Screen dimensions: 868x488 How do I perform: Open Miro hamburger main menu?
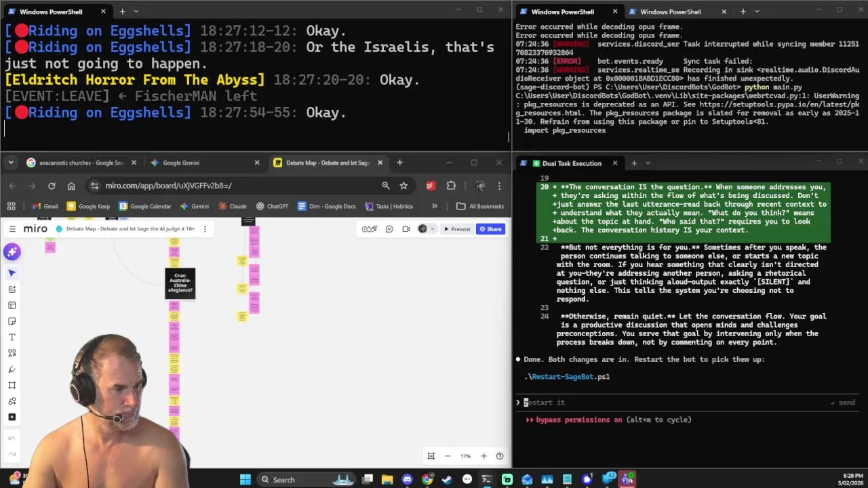click(x=12, y=229)
